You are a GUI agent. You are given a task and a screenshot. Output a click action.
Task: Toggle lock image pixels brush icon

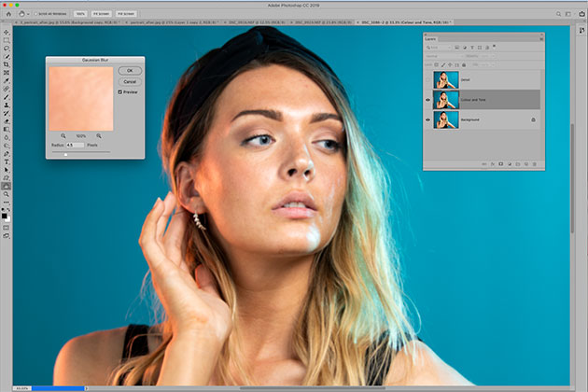click(x=443, y=65)
